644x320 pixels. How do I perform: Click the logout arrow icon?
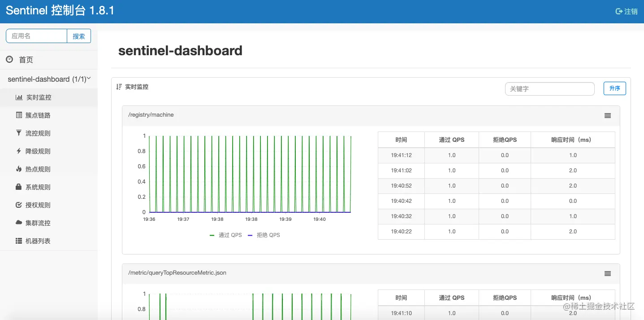click(619, 11)
